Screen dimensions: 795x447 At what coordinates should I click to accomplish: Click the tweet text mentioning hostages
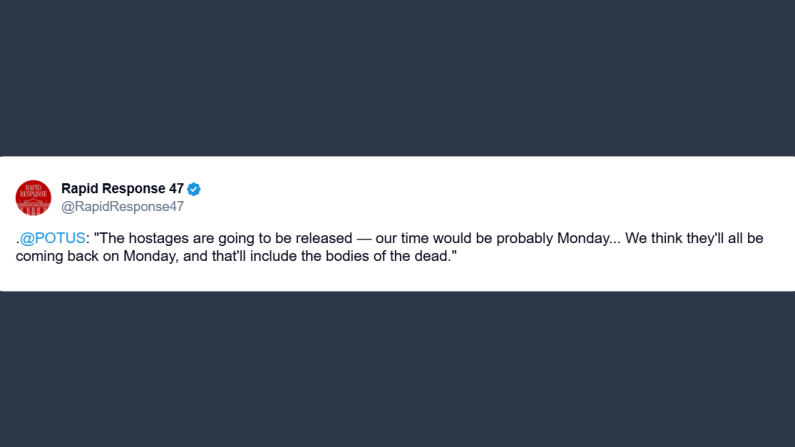[x=300, y=238]
